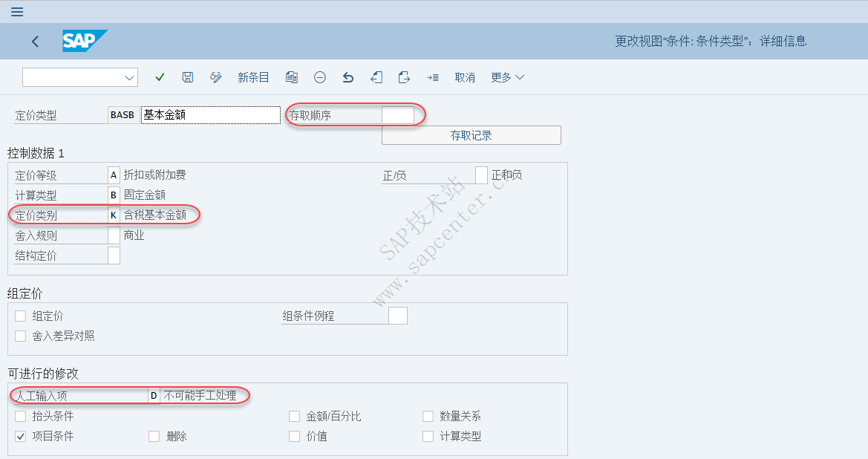Click the next screen arrow icon
Viewport: 868px width, 459px height.
click(403, 76)
